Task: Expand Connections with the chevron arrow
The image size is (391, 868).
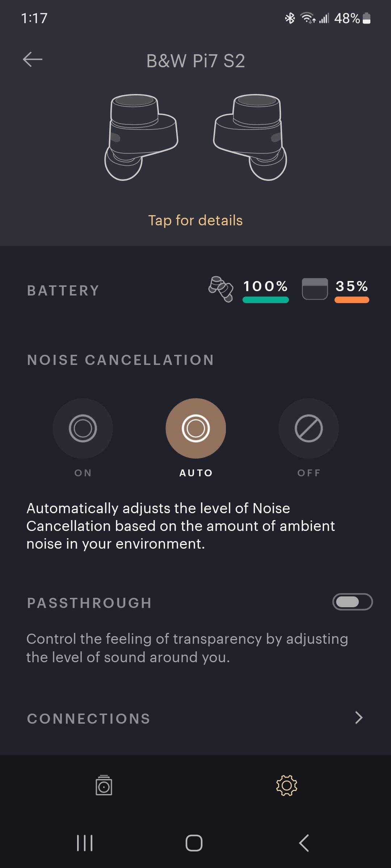Action: [x=358, y=718]
